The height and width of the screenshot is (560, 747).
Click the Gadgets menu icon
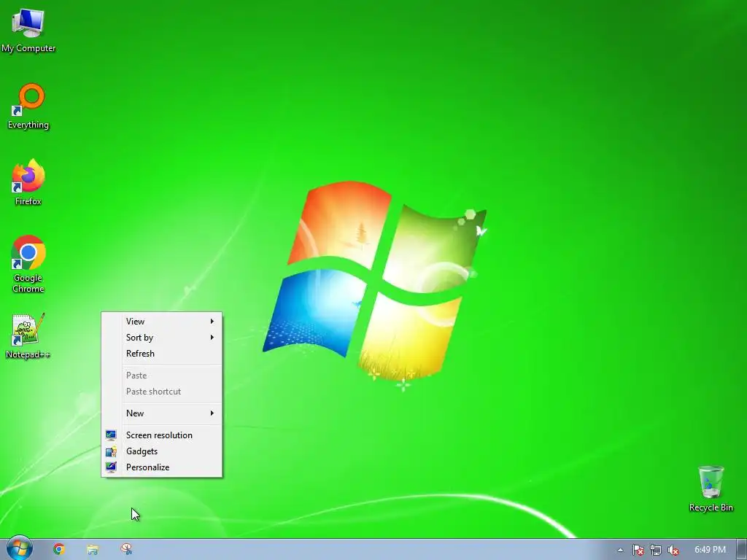(111, 451)
